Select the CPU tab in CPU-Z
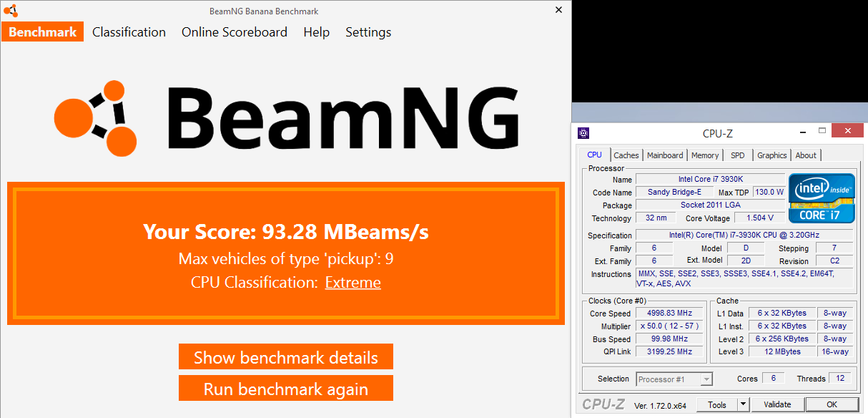Viewport: 868px width, 418px height. pyautogui.click(x=594, y=155)
